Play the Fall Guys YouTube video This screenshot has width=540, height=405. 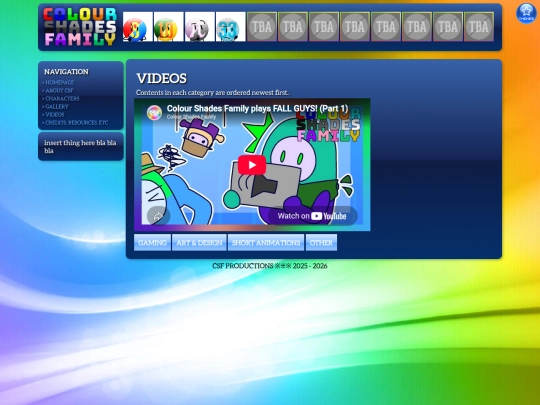pos(252,165)
